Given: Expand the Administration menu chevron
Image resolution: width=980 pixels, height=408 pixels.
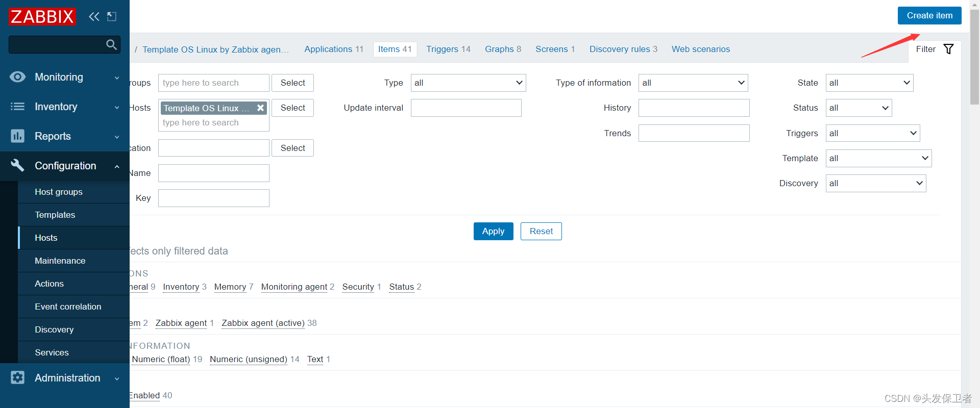Looking at the screenshot, I should tap(117, 379).
